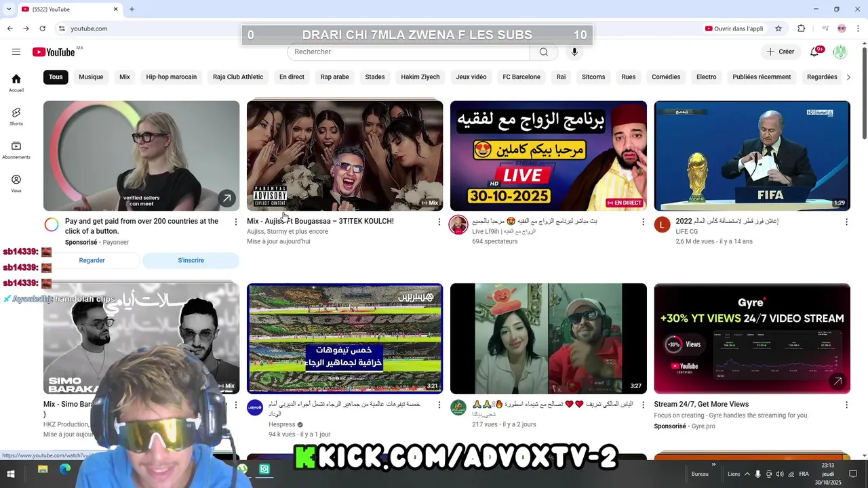
Task: Select the FC Barcelone chip
Action: pyautogui.click(x=521, y=77)
